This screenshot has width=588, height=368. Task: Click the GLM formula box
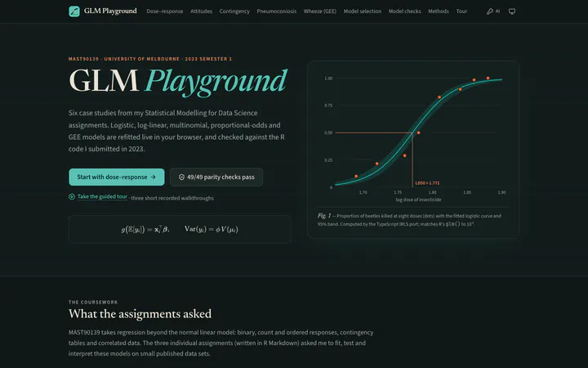180,230
